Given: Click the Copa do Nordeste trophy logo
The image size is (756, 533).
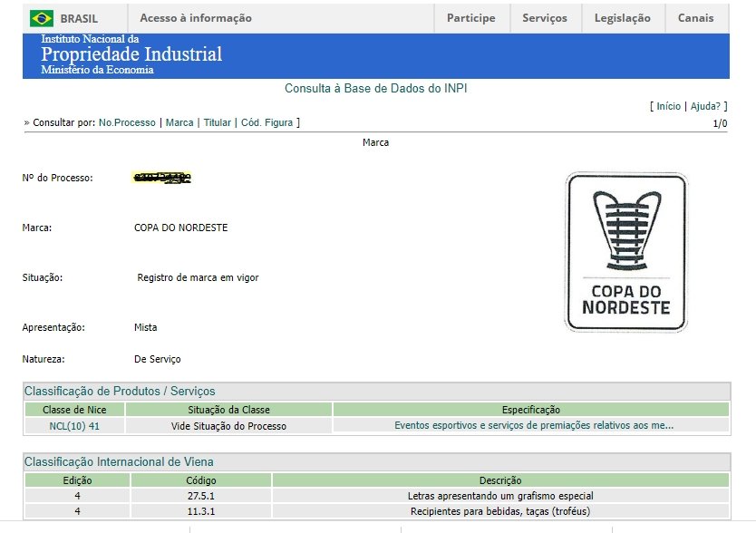Looking at the screenshot, I should pyautogui.click(x=625, y=251).
